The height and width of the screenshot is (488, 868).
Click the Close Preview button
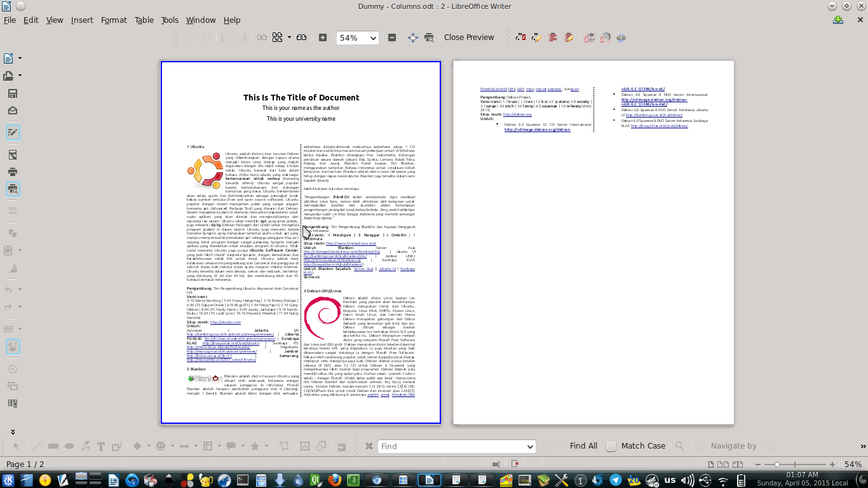coord(469,37)
